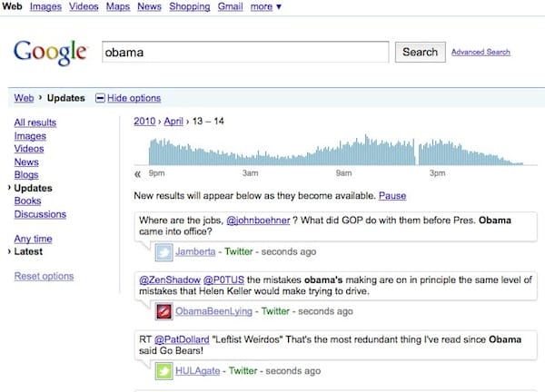Open Images in the top navigation
This screenshot has width=545, height=392.
44,7
